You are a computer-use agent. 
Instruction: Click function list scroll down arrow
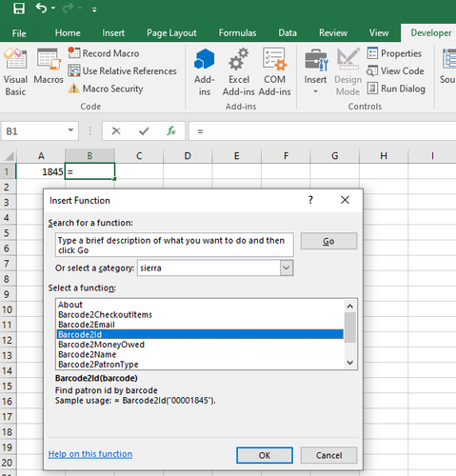pos(350,363)
